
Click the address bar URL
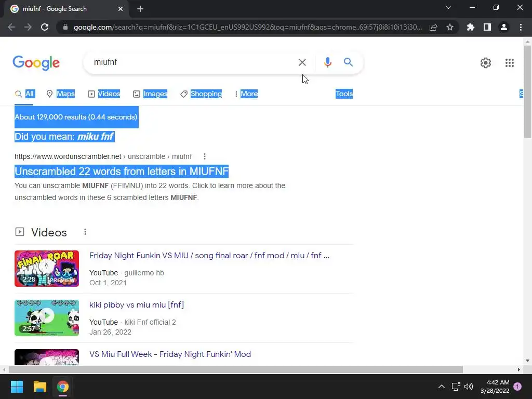248,27
